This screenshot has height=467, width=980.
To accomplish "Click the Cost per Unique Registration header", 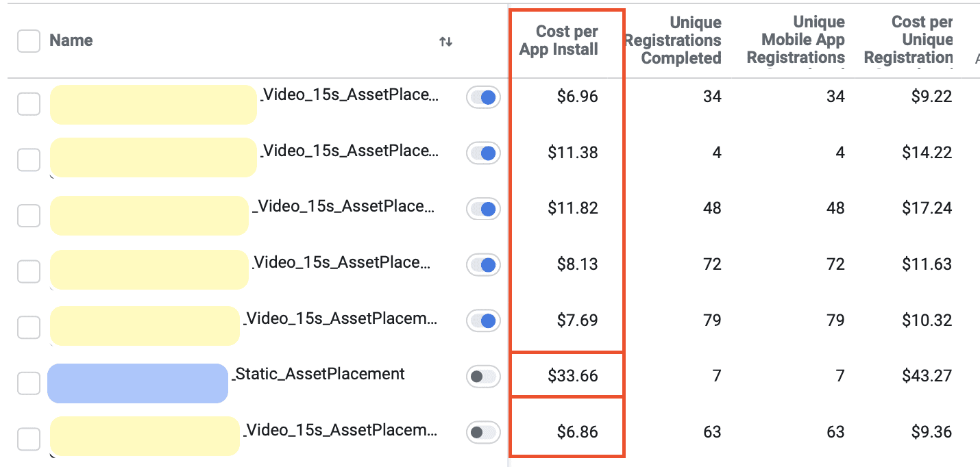I will click(x=909, y=40).
